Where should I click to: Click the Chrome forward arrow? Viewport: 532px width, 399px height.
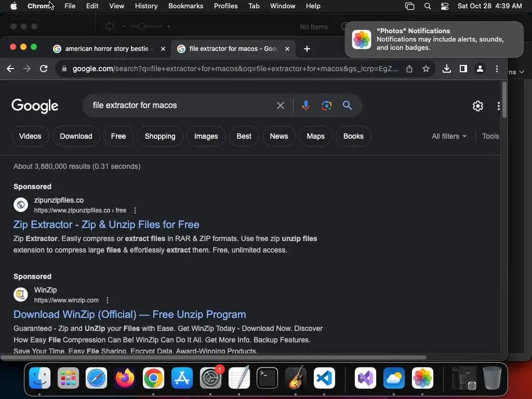(x=27, y=69)
